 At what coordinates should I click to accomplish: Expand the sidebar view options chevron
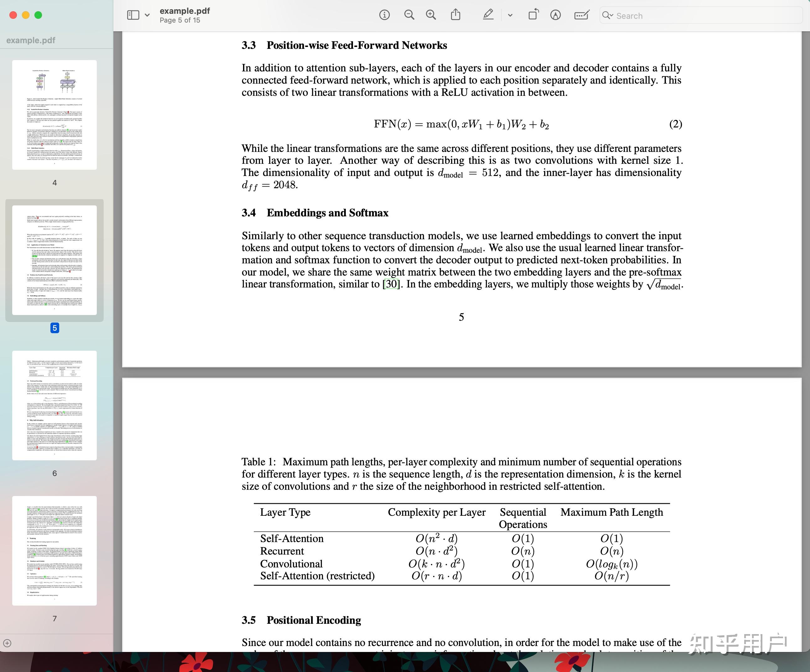click(147, 15)
